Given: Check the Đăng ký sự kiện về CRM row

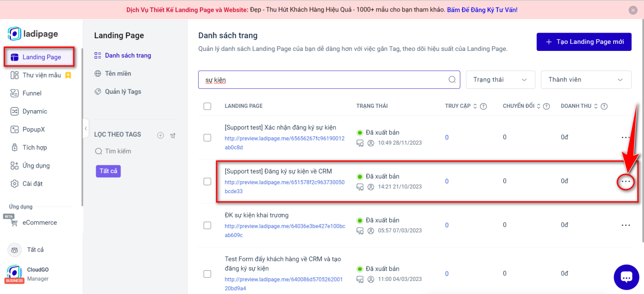Looking at the screenshot, I should 208,182.
